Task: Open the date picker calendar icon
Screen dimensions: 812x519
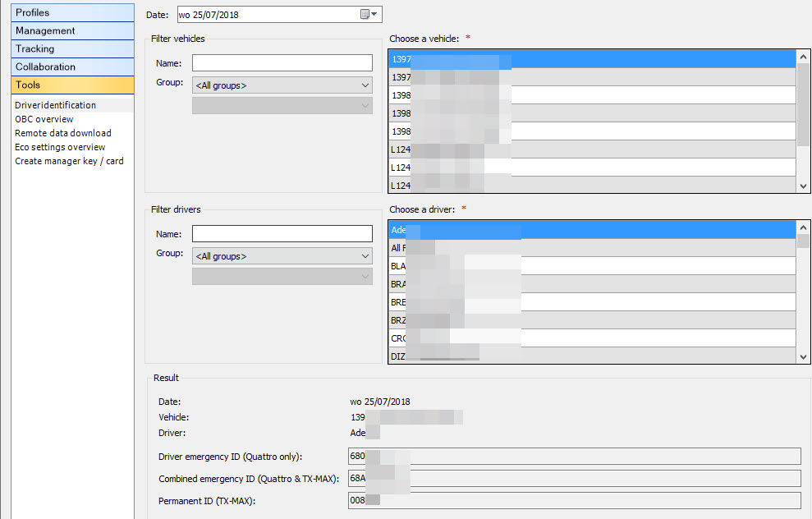Action: click(365, 14)
